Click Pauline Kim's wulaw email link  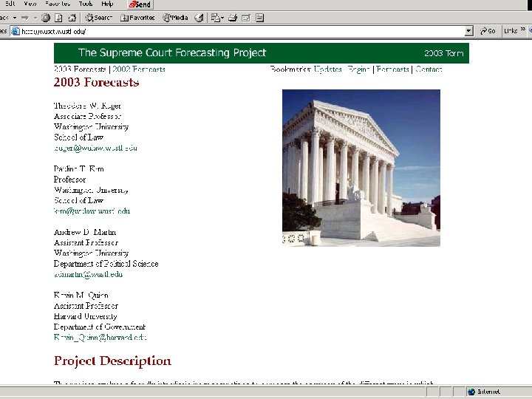click(x=92, y=211)
